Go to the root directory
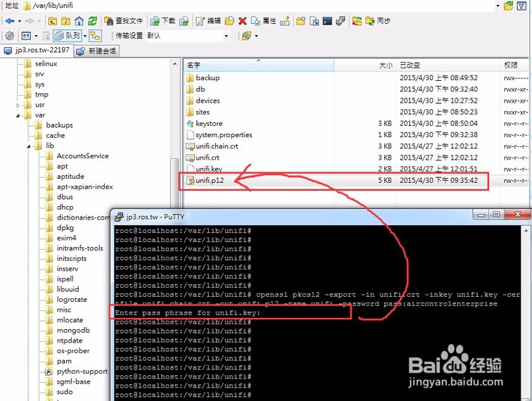Screen dimensions: 532x401 pyautogui.click(x=65, y=21)
